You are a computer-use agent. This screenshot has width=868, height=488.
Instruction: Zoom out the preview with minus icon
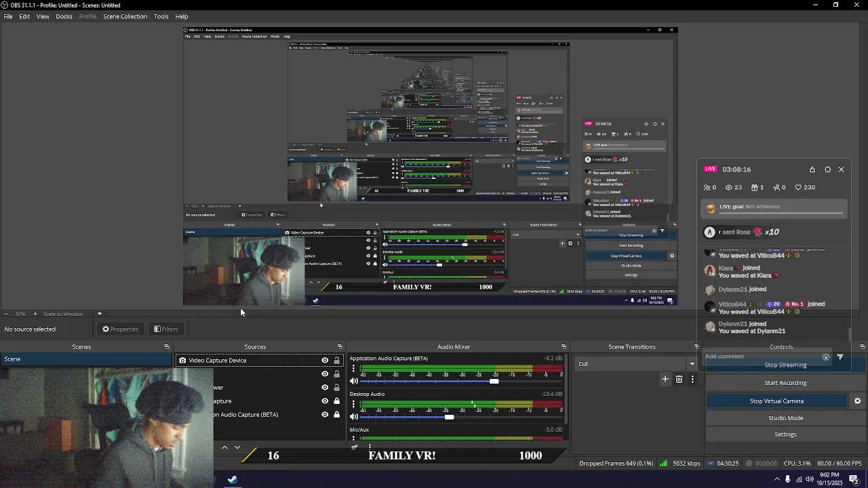(x=7, y=314)
